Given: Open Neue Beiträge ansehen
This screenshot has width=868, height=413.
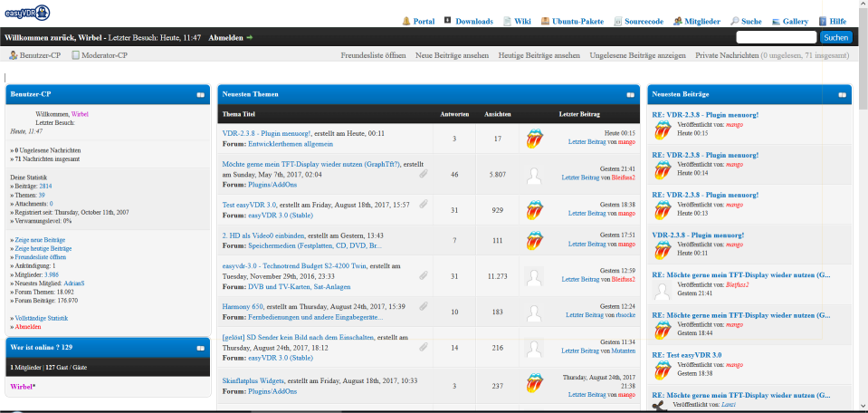Looking at the screenshot, I should click(x=452, y=55).
